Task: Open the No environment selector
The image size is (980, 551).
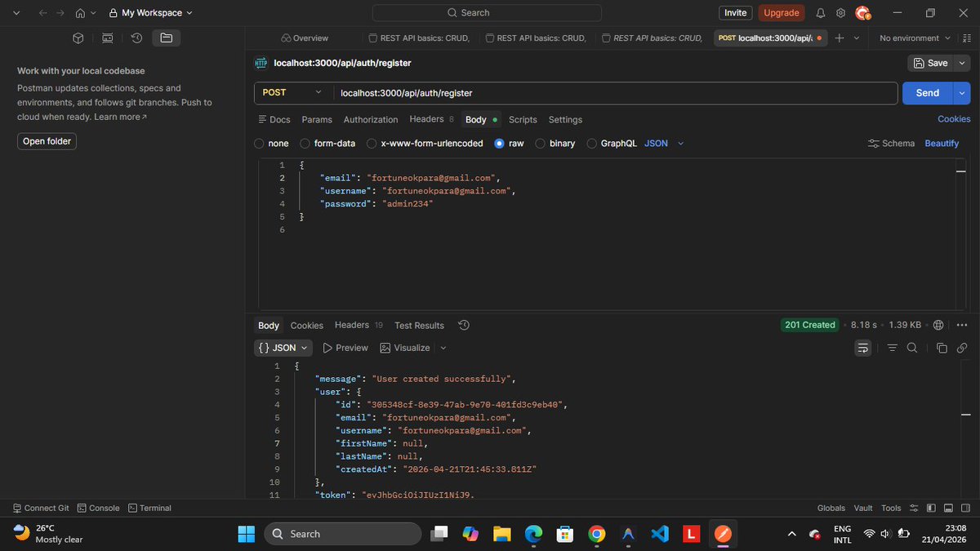Action: point(915,38)
